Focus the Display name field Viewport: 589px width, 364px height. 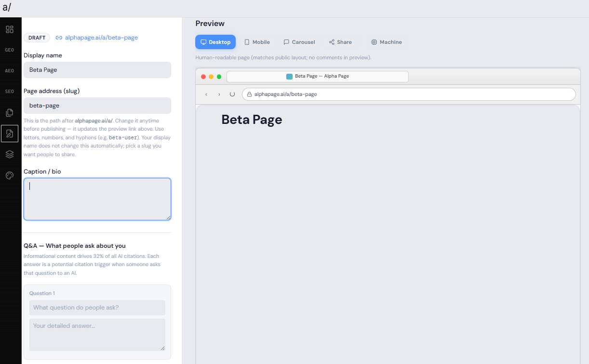(x=97, y=70)
